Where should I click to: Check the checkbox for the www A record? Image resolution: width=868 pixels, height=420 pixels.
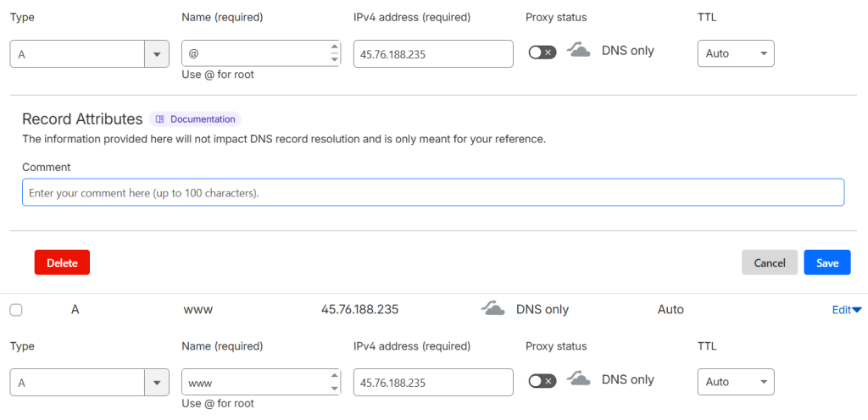(16, 310)
